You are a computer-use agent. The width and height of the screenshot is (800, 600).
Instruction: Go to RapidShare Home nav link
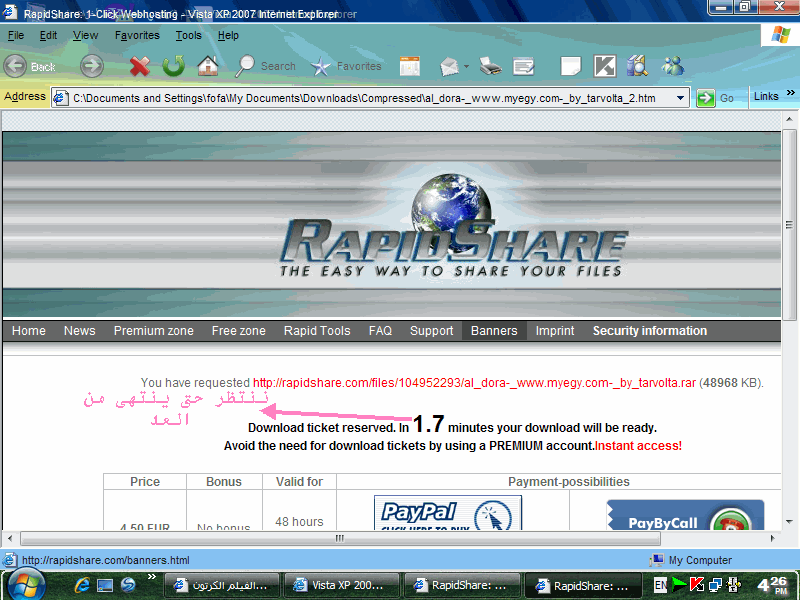click(x=29, y=331)
